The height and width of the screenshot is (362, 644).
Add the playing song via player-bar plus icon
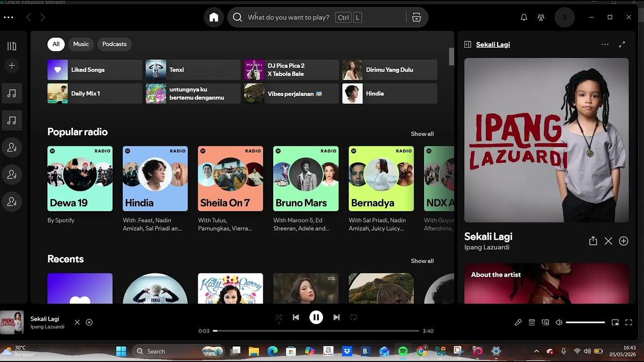89,322
